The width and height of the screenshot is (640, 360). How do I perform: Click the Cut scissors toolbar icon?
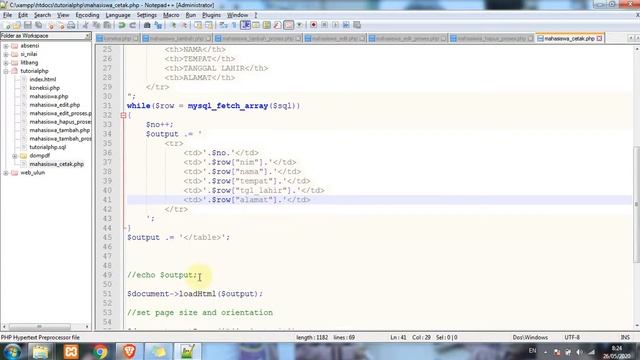tap(86, 25)
